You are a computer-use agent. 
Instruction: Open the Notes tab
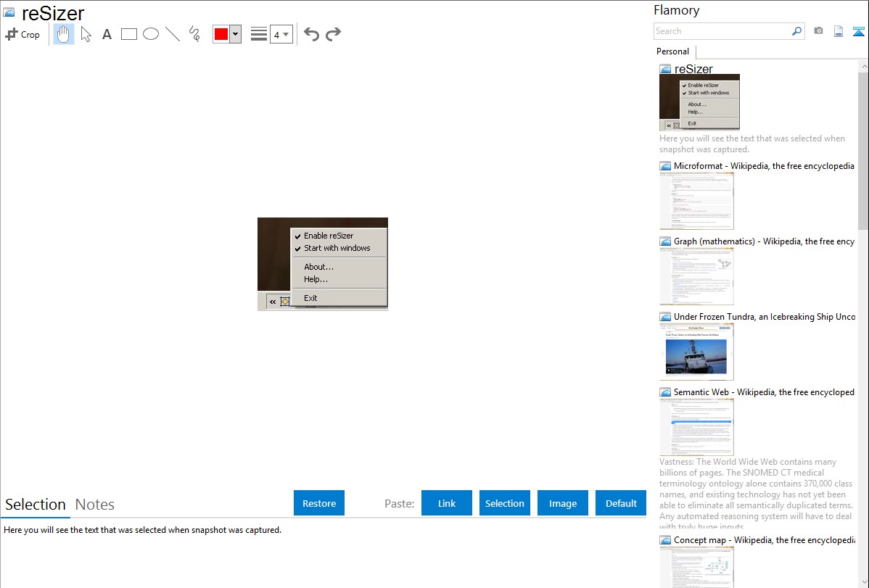click(95, 505)
